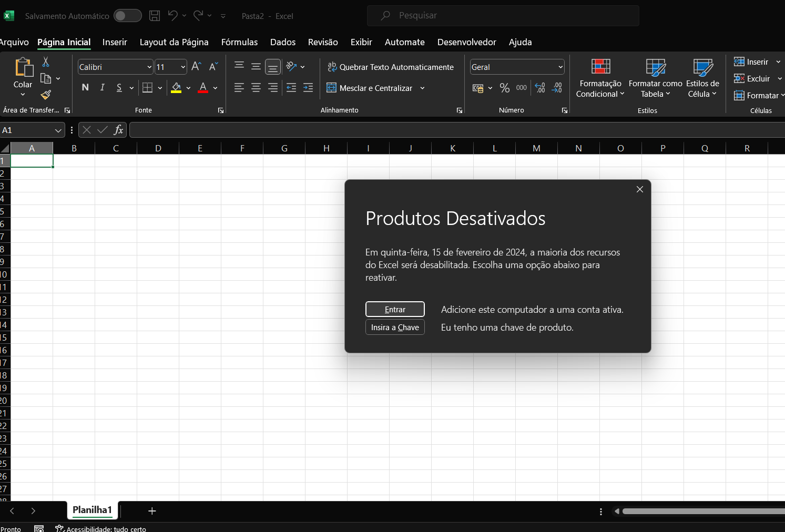
Task: Select the Planilha1 sheet tab
Action: (x=93, y=510)
